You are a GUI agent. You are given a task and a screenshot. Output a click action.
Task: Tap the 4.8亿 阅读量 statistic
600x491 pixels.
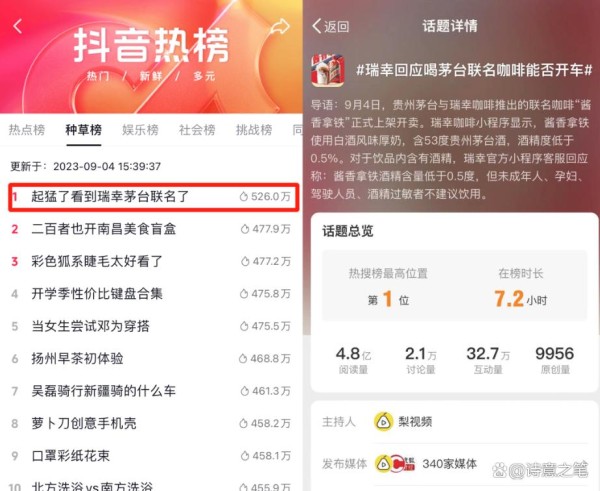click(353, 360)
